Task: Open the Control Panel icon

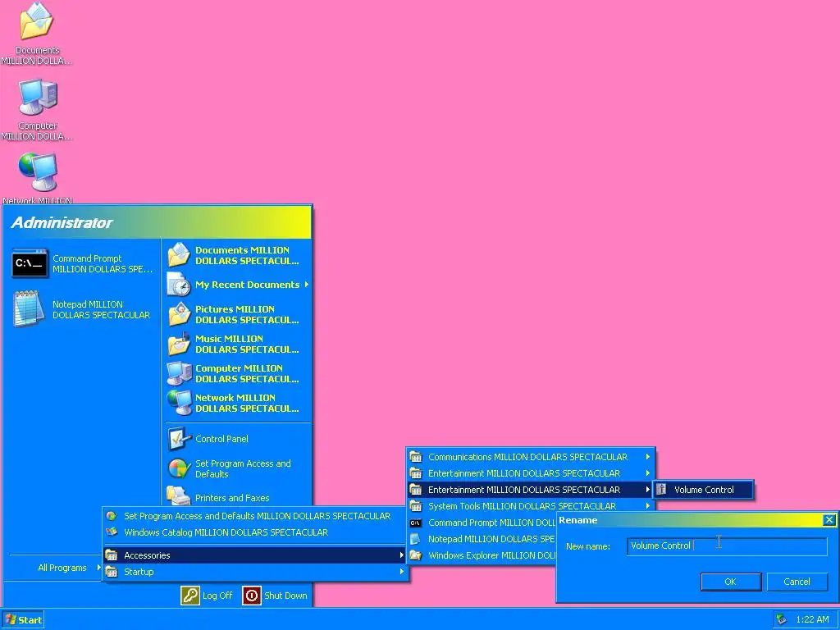Action: pos(179,439)
